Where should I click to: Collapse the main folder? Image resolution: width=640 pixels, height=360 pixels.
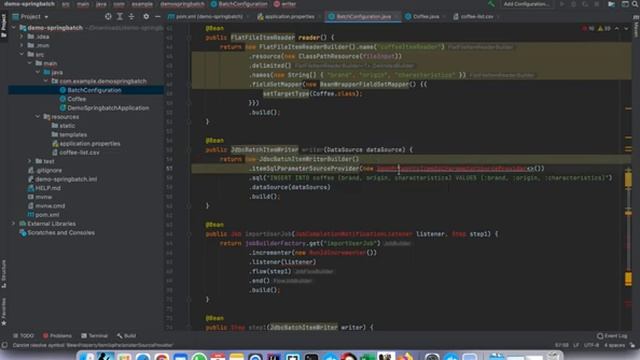[x=30, y=63]
